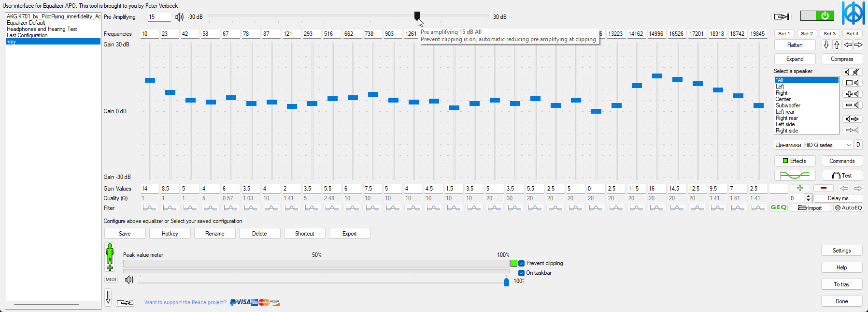Click the Flatten button
This screenshot has width=868, height=312.
[795, 45]
